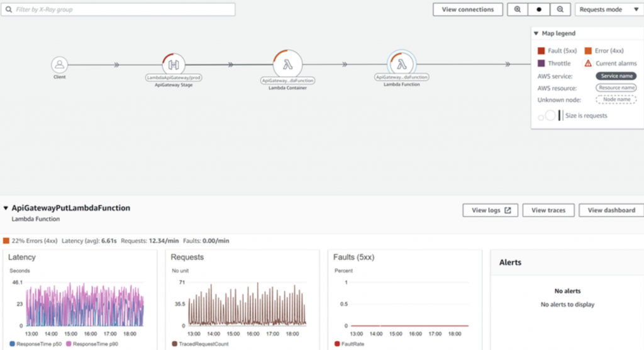This screenshot has width=644, height=350.
Task: Click the 'Requests: 12.34/min' text
Action: pyautogui.click(x=150, y=241)
